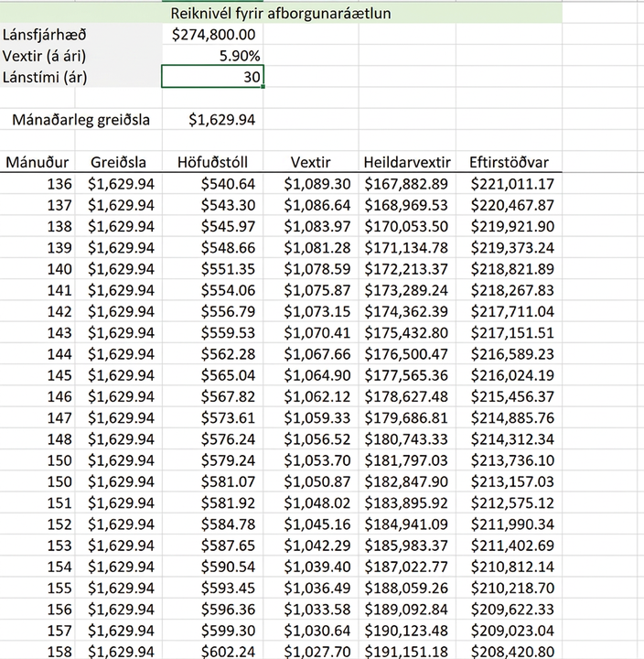Click month cell 144
The width and height of the screenshot is (644, 659).
coord(38,354)
